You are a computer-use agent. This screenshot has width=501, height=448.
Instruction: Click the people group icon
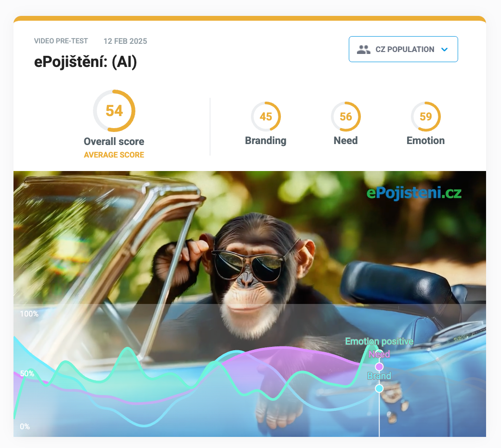point(364,49)
